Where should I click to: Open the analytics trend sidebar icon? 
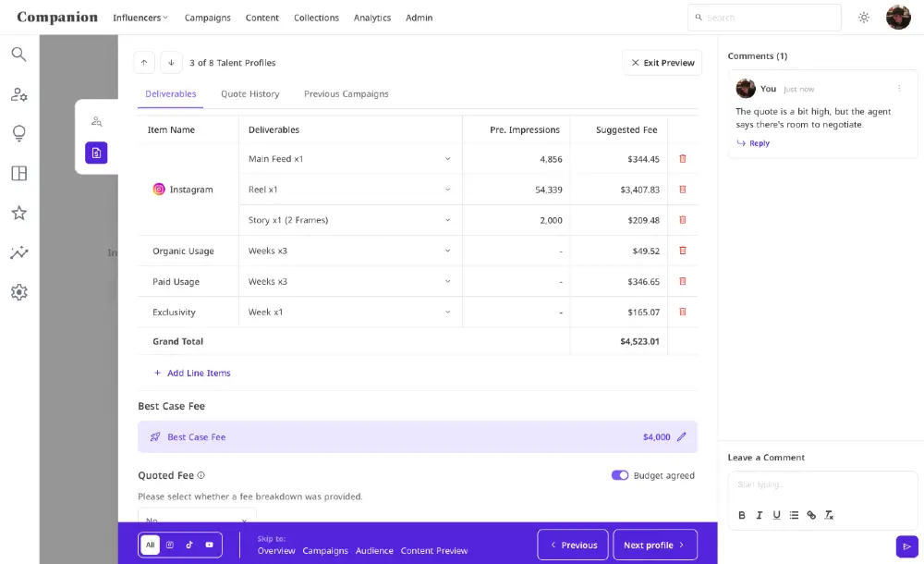coord(18,252)
